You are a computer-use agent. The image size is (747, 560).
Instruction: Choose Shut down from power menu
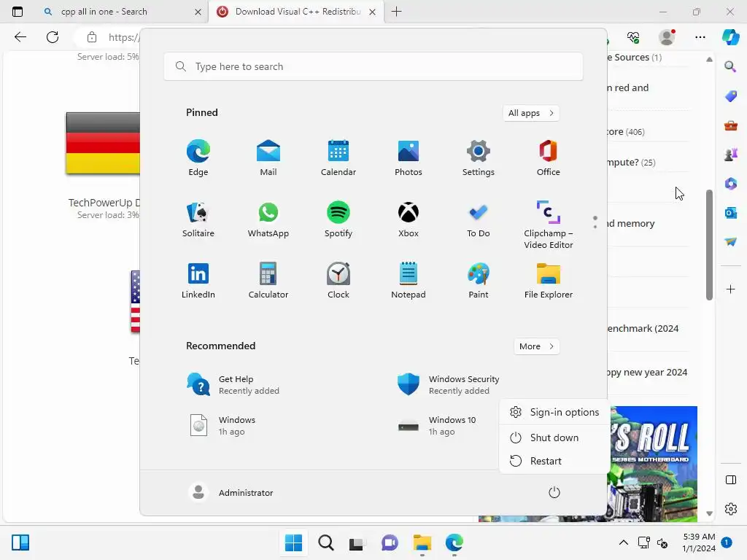(x=554, y=437)
